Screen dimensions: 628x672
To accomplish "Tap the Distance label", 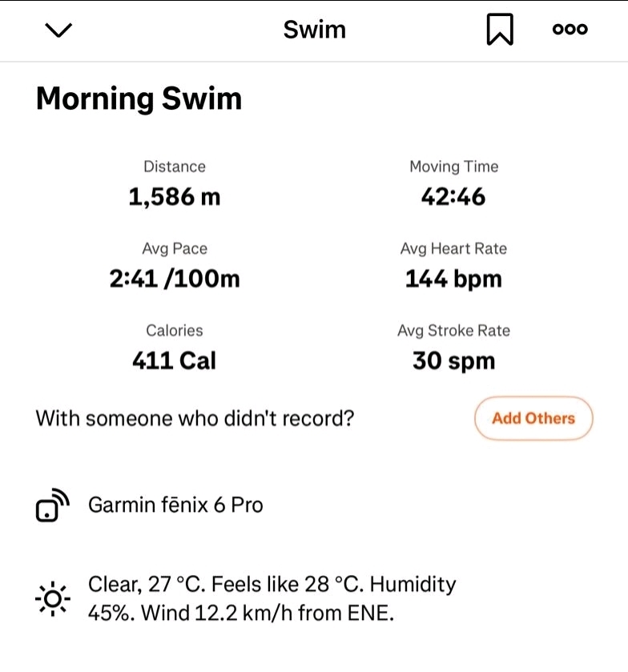I will pos(175,167).
